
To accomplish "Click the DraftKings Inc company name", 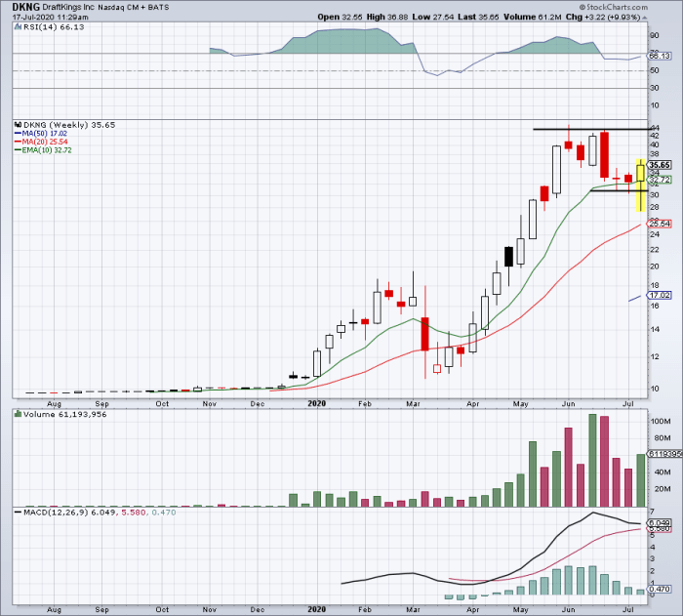I will point(69,7).
